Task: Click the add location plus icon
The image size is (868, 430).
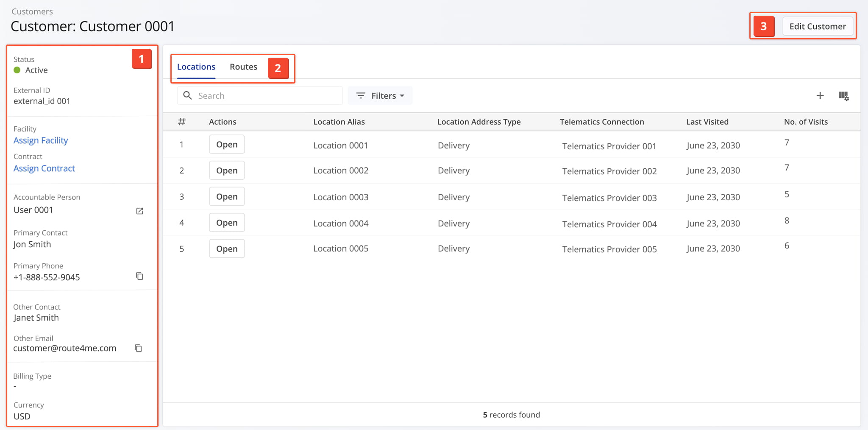Action: [x=820, y=96]
